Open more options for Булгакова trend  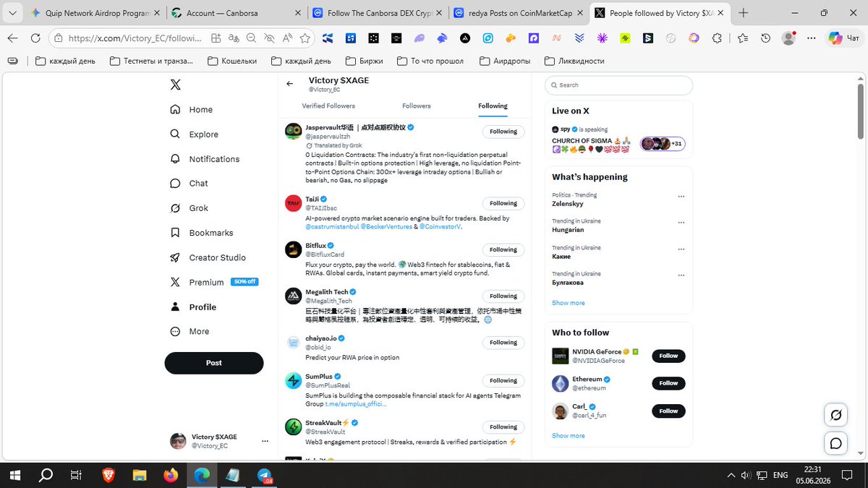click(681, 275)
